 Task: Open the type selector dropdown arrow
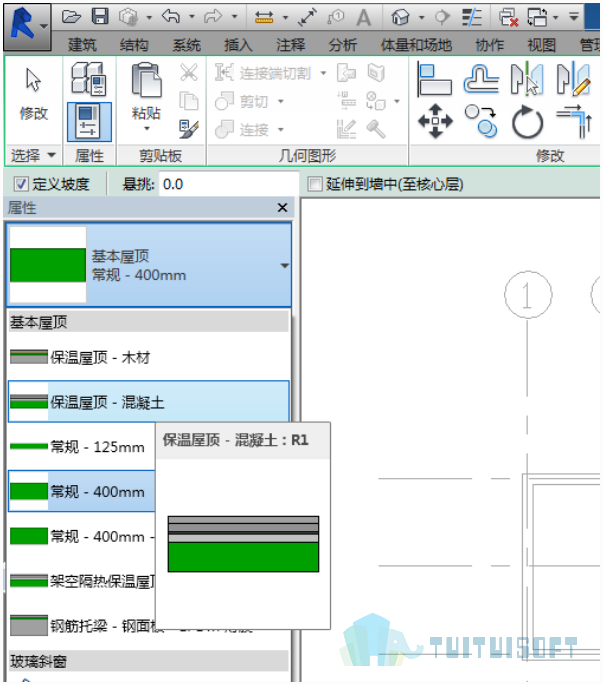(284, 266)
